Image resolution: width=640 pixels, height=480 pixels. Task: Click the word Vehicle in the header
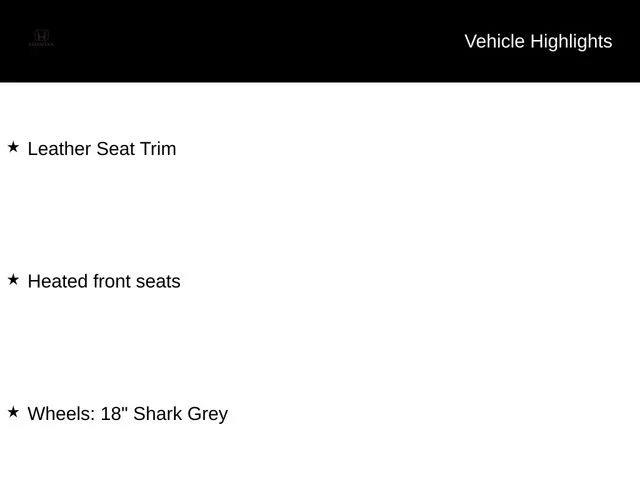pyautogui.click(x=494, y=42)
